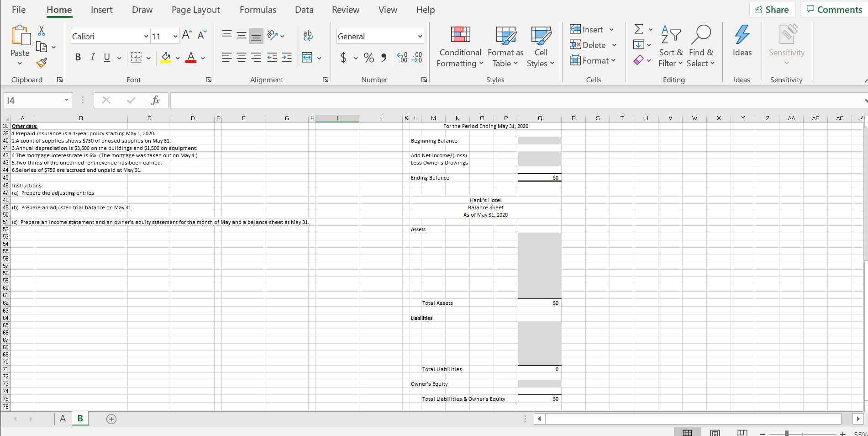868x436 pixels.
Task: Click the Decrease Indent icon
Action: click(272, 58)
